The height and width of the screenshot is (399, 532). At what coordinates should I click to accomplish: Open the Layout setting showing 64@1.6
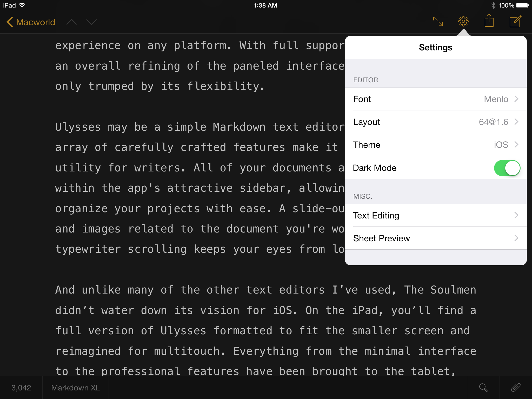tap(436, 122)
